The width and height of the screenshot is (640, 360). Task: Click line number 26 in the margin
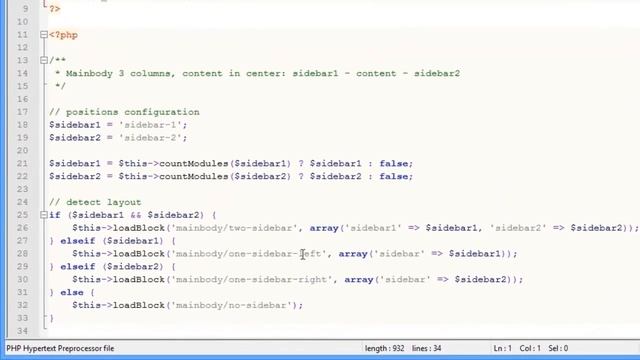(23, 228)
